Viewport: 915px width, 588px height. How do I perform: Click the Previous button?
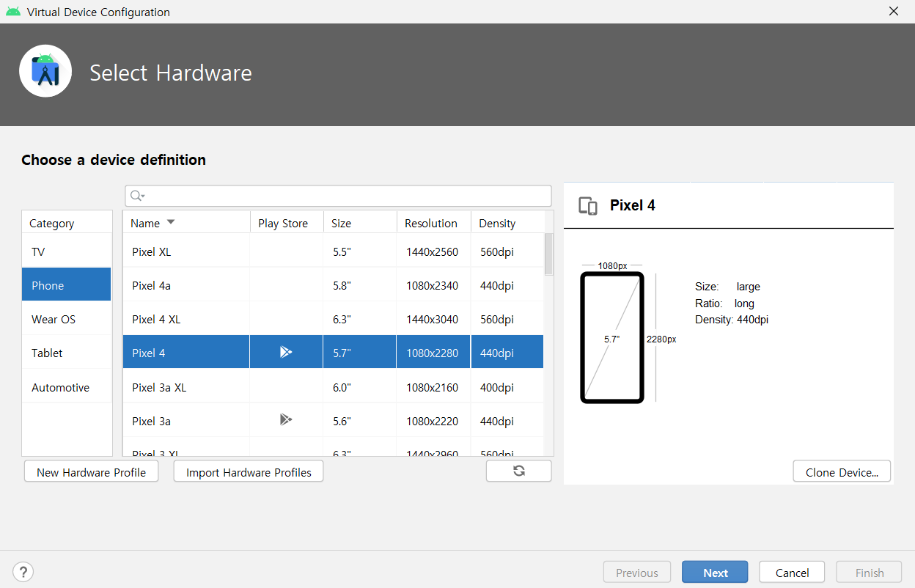636,573
